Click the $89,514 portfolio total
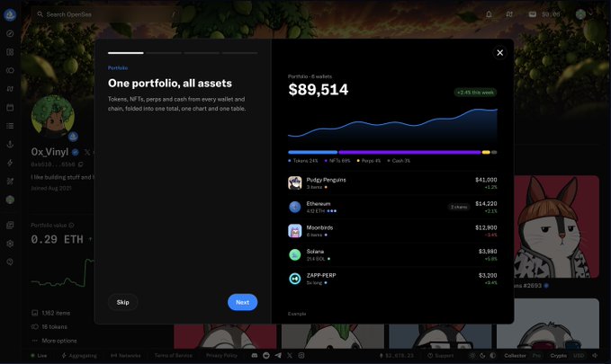 [319, 90]
